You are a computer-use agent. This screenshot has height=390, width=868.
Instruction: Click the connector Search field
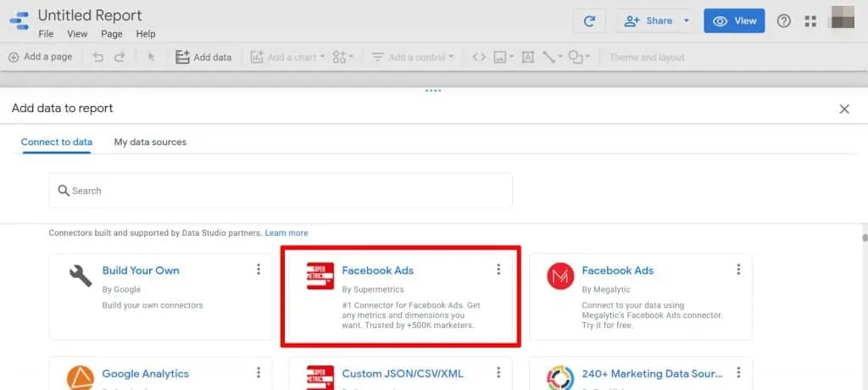point(281,191)
